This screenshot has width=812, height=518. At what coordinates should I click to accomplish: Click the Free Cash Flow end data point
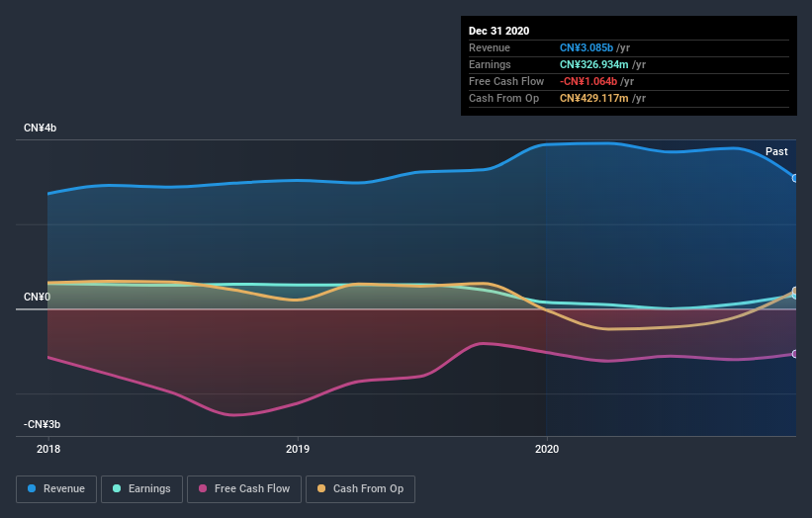795,354
